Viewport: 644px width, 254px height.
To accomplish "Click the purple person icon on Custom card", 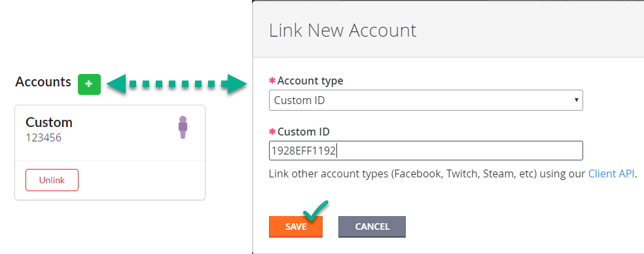I will 183,128.
